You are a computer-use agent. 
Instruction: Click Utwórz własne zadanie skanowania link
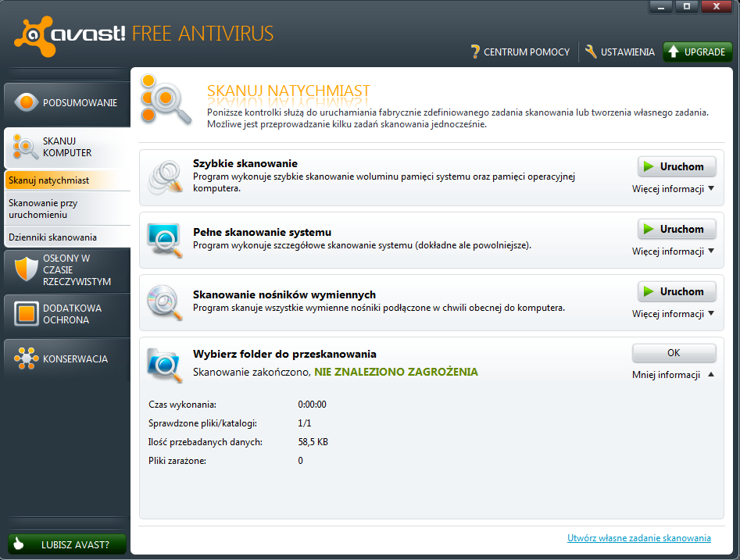click(x=639, y=538)
